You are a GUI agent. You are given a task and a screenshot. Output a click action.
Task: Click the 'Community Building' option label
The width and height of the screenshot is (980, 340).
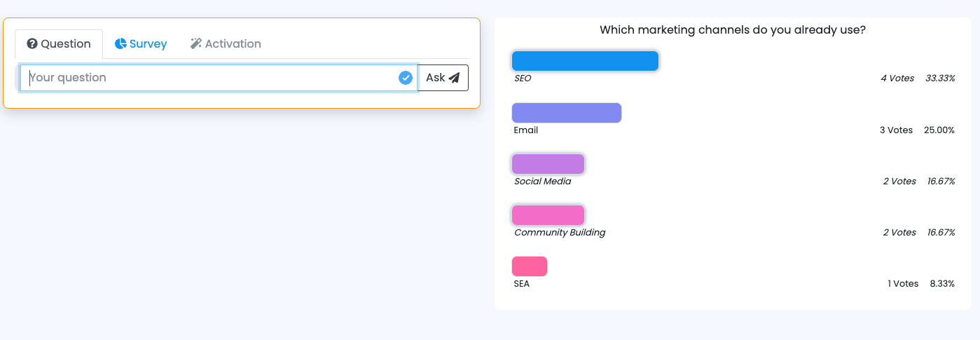[x=560, y=232]
